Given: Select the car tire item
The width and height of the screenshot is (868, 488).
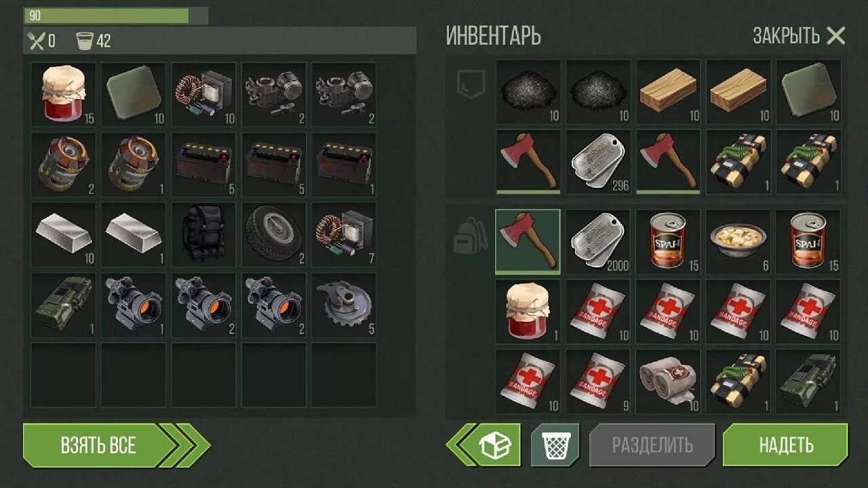Looking at the screenshot, I should (x=274, y=235).
